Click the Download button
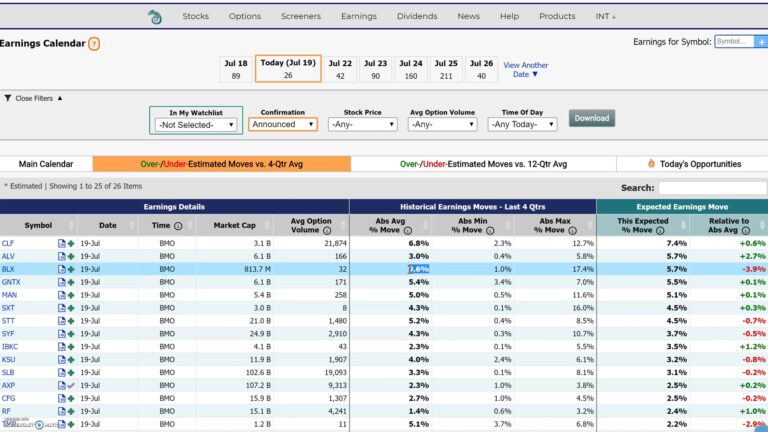This screenshot has width=768, height=432. click(x=592, y=118)
